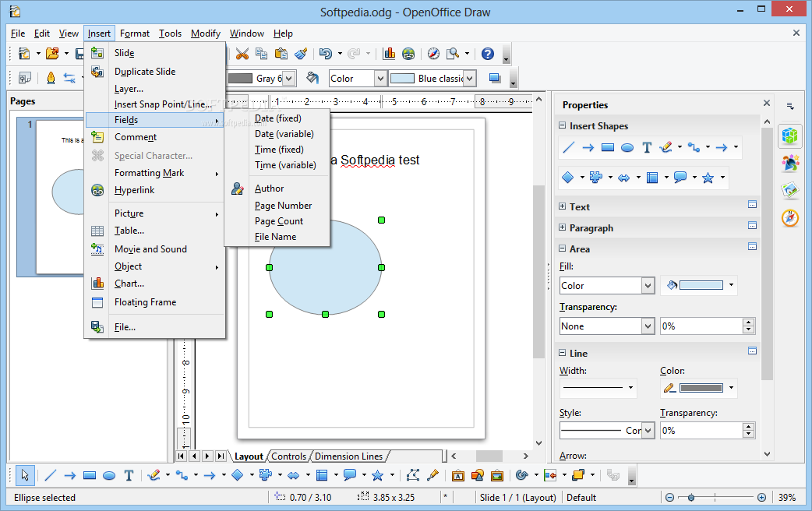The height and width of the screenshot is (511, 812).
Task: Click the Shadow icon next to Blue classic
Action: [x=495, y=78]
